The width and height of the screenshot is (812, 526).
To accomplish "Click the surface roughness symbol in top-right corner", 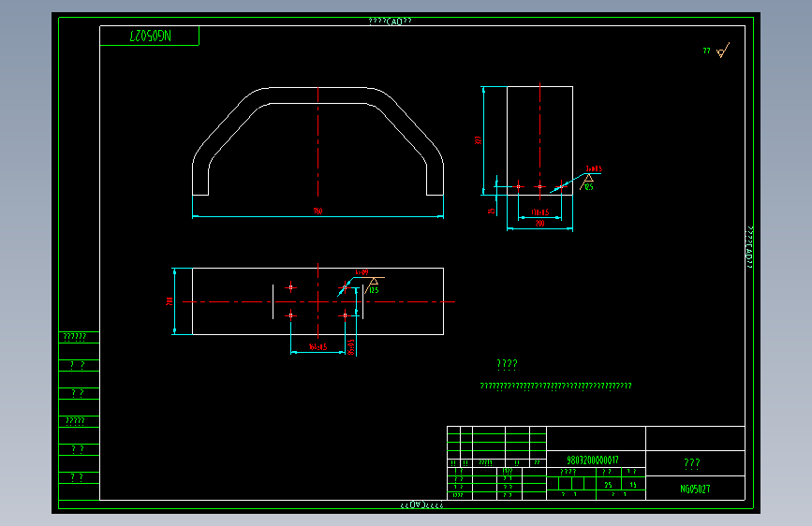I will click(x=723, y=51).
